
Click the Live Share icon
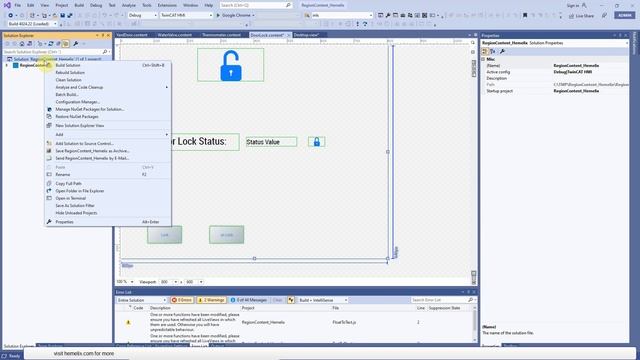point(571,16)
